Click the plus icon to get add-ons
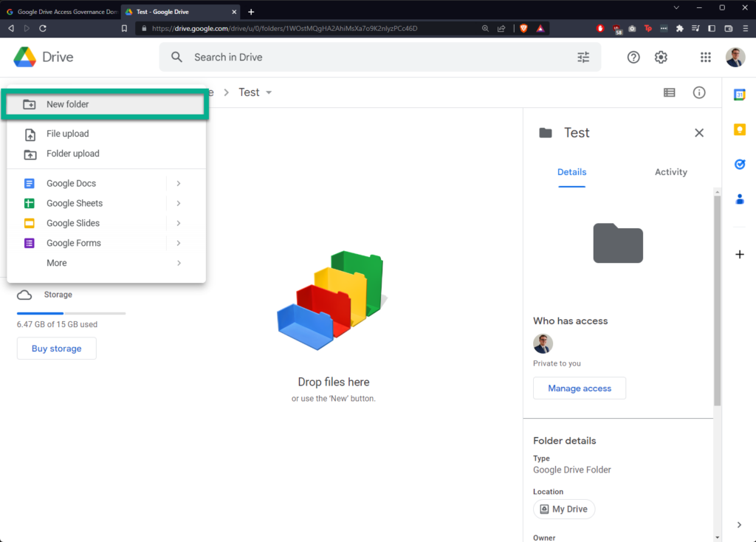Screen dimensions: 756x542 pyautogui.click(x=740, y=254)
